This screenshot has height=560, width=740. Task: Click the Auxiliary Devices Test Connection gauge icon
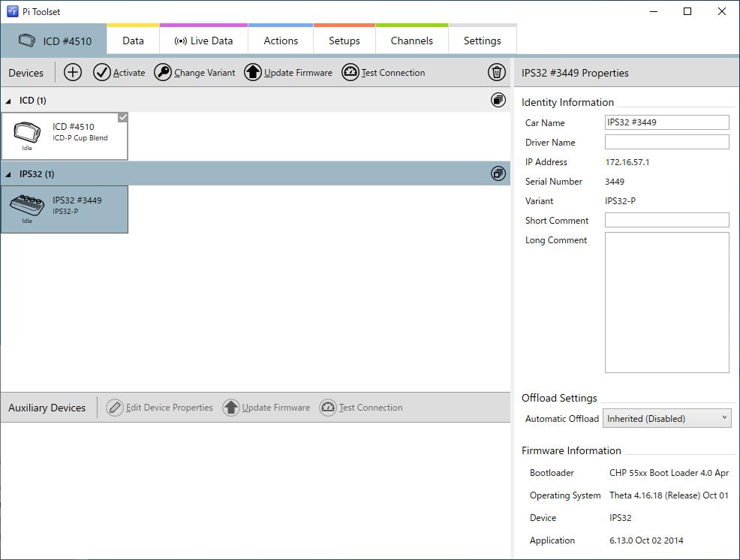pos(328,407)
